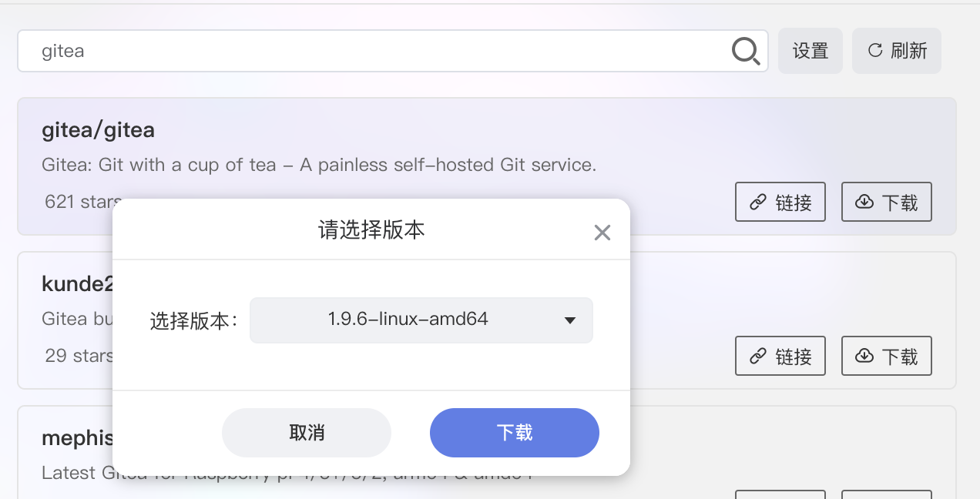Open the 设置 settings panel

tap(810, 50)
